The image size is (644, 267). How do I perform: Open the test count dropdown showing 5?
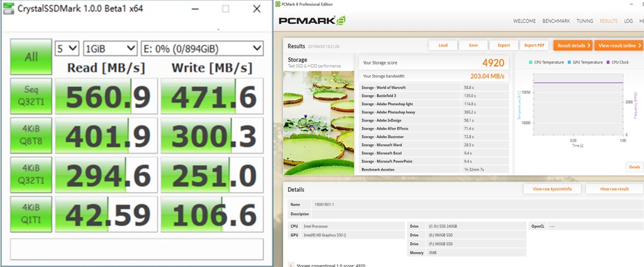[x=67, y=48]
